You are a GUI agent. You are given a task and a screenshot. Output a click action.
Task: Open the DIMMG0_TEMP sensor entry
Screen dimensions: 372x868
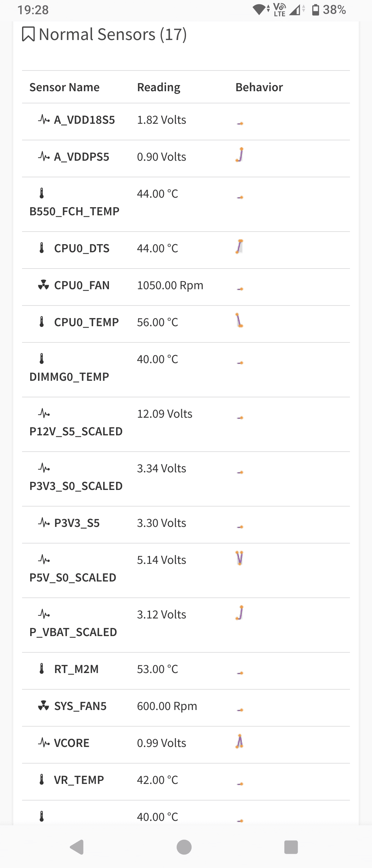click(69, 377)
